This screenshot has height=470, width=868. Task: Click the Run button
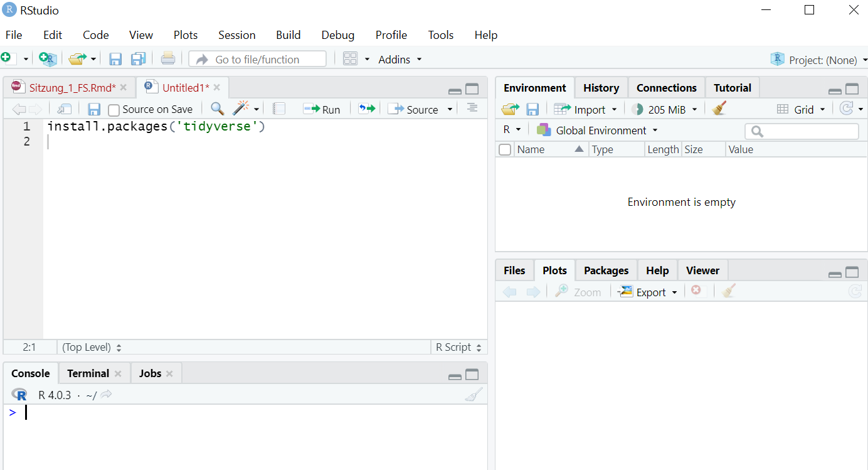pos(322,109)
